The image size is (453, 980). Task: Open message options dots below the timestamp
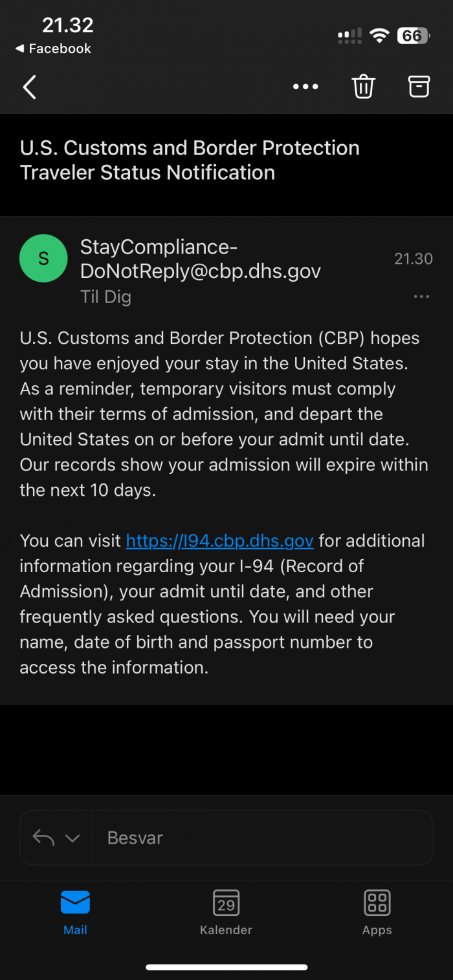421,297
